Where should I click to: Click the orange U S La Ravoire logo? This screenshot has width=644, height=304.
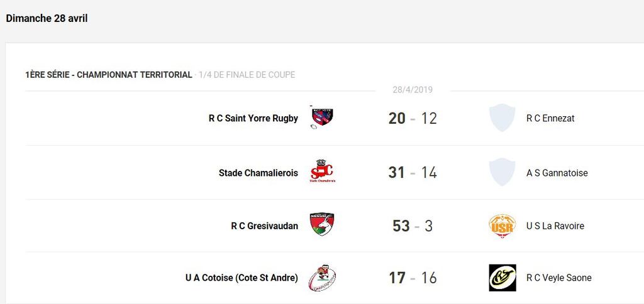click(502, 225)
